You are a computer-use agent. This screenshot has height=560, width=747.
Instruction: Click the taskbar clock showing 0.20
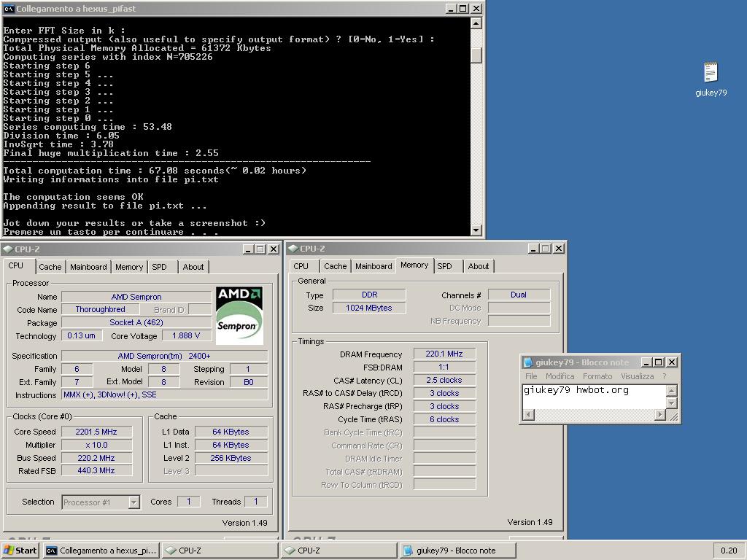(729, 551)
